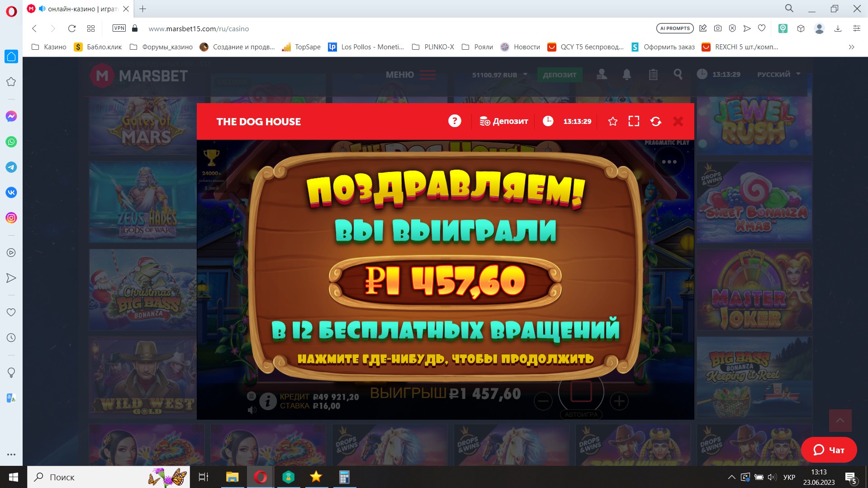
Task: Open a new browser tab
Action: pos(142,9)
